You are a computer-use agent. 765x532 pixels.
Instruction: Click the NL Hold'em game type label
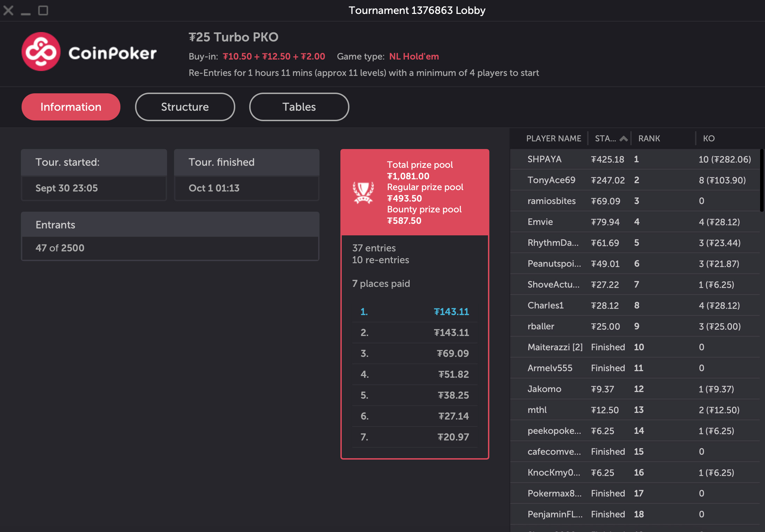coord(413,56)
